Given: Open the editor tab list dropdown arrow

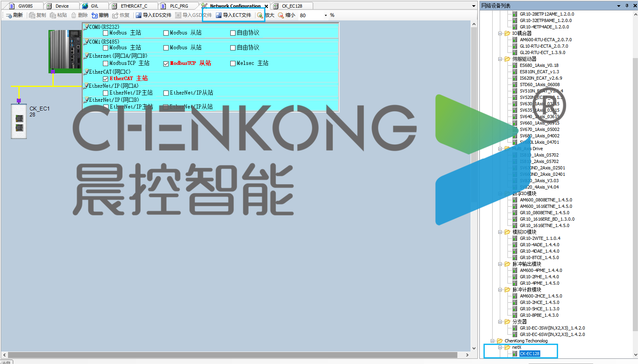Looking at the screenshot, I should pos(473,6).
